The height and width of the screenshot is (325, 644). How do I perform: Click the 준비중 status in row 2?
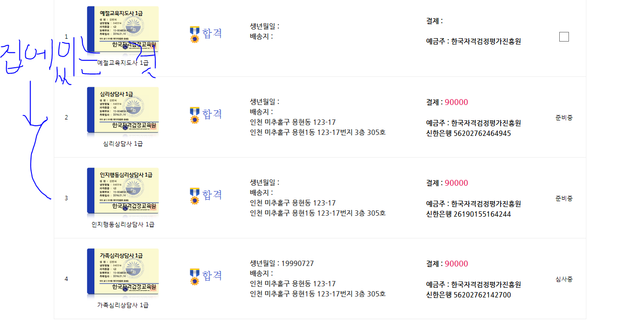[x=564, y=118]
